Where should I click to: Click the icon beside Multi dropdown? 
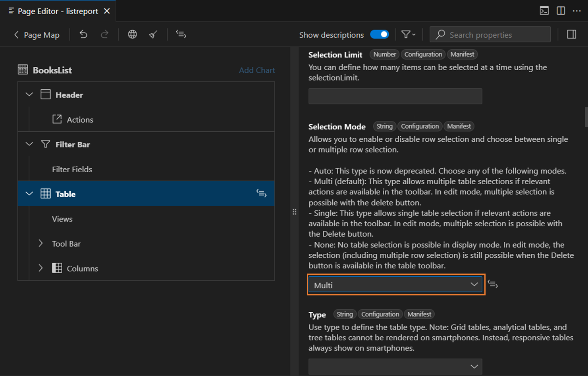tap(493, 284)
